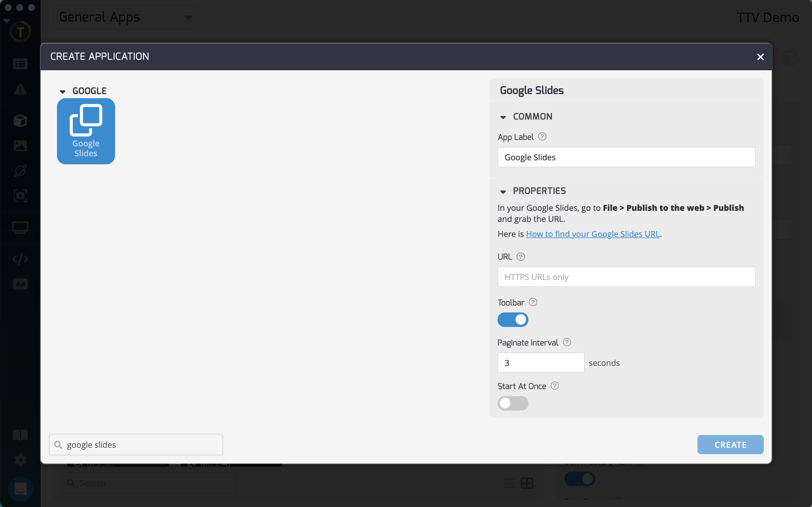Open the code embed sidebar icon
Viewport: 812px width, 507px height.
click(x=20, y=259)
